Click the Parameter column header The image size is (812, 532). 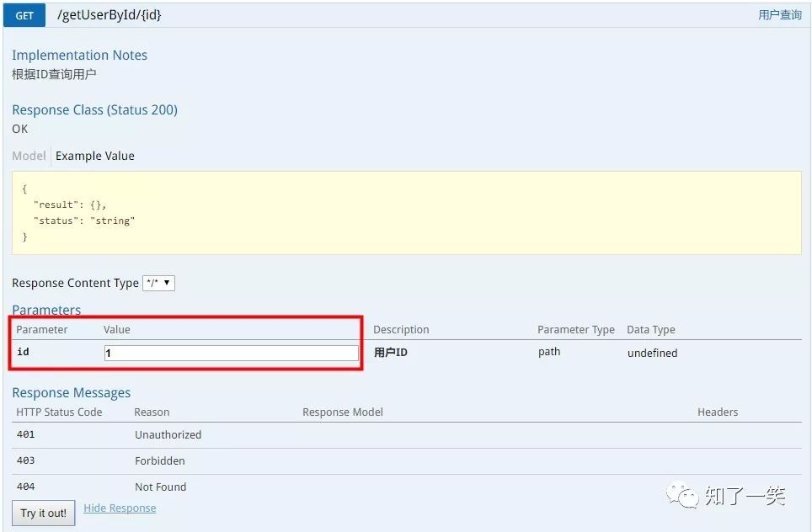tap(42, 330)
